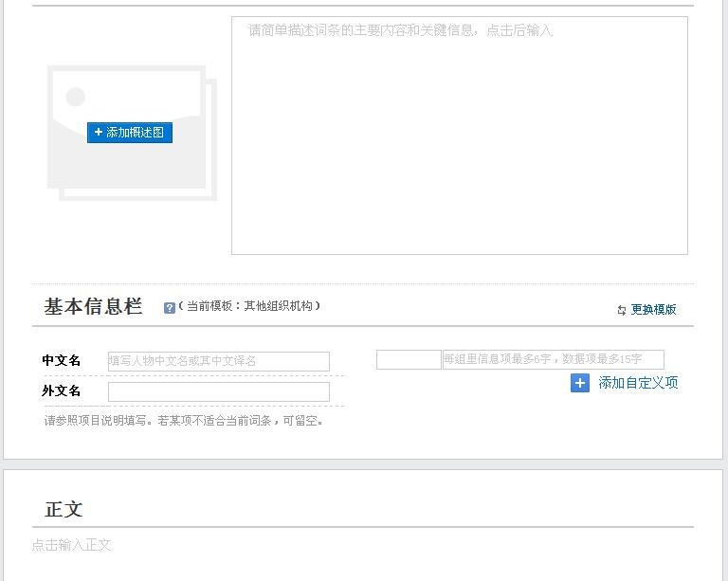Open the overview image placeholder thumbnail
The height and width of the screenshot is (581, 728).
tap(132, 134)
